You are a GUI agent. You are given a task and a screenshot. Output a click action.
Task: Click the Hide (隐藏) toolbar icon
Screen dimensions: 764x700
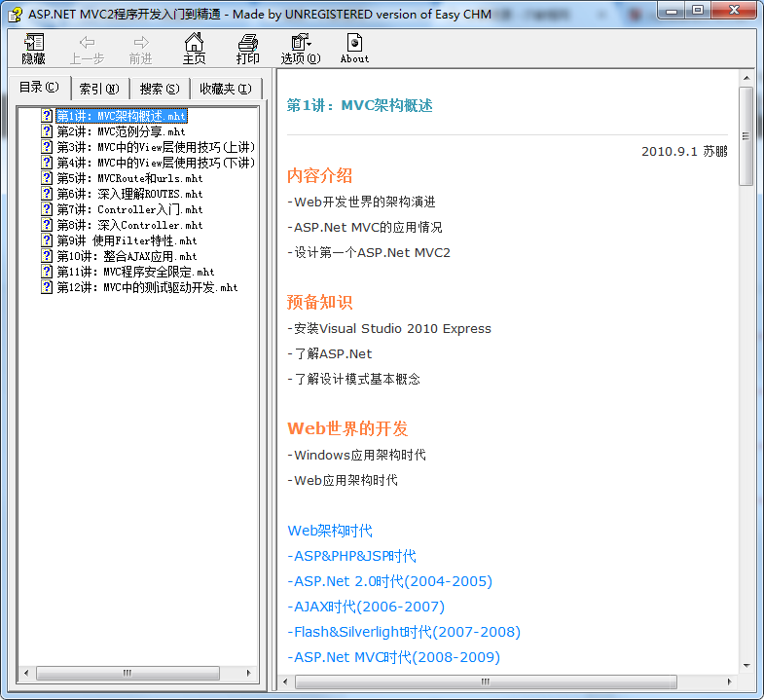[x=34, y=47]
